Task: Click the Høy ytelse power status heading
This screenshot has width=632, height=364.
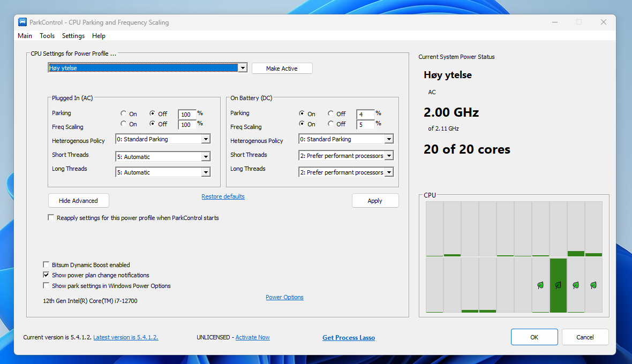Action: (447, 75)
